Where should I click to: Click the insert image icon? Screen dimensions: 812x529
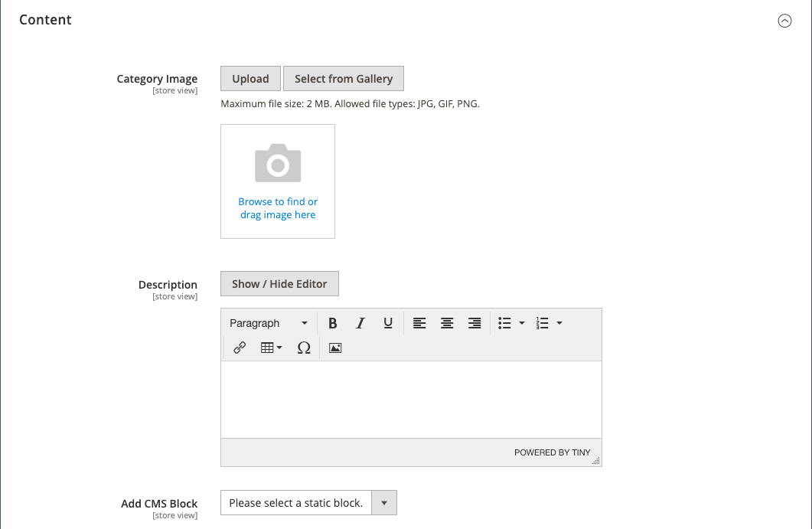coord(335,348)
